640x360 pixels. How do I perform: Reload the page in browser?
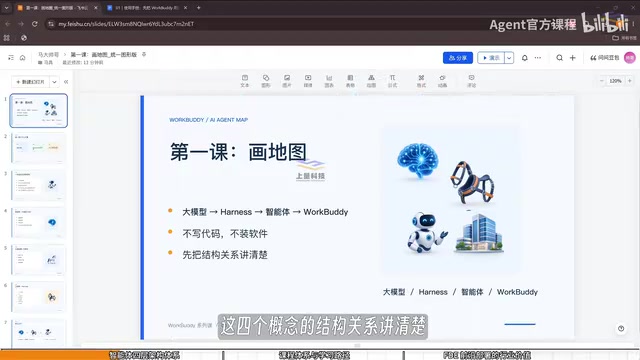pos(35,24)
